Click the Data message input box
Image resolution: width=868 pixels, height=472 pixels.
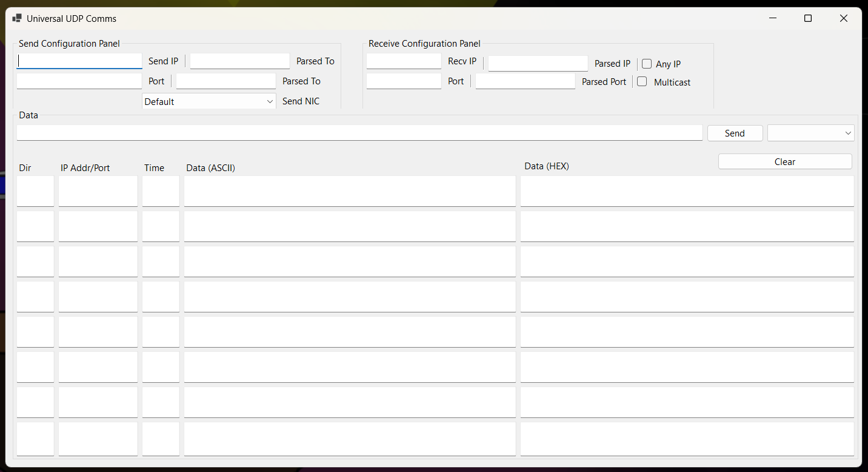359,133
